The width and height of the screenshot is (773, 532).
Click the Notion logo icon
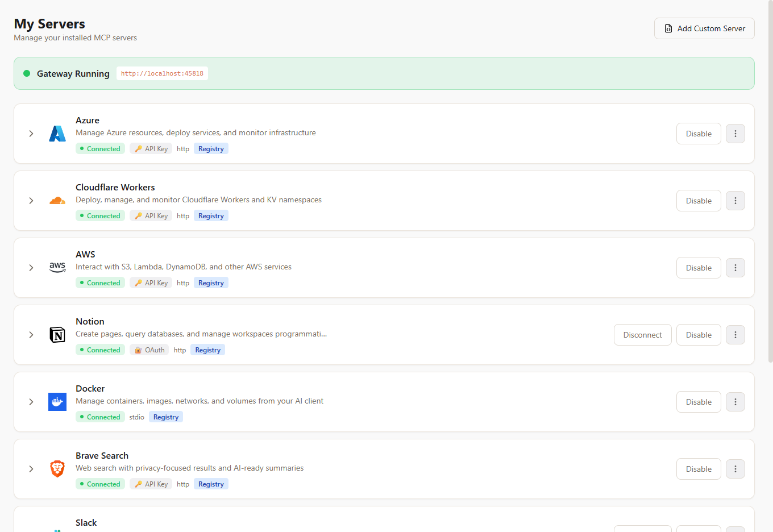57,335
